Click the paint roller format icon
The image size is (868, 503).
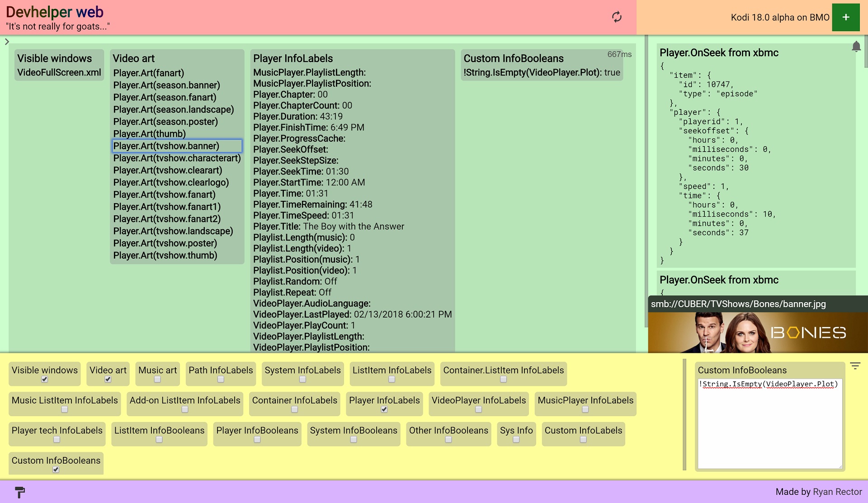(x=20, y=492)
